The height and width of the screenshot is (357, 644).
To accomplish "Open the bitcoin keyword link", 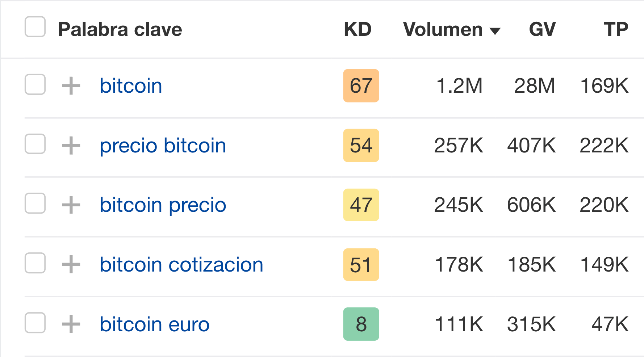I will click(x=130, y=85).
